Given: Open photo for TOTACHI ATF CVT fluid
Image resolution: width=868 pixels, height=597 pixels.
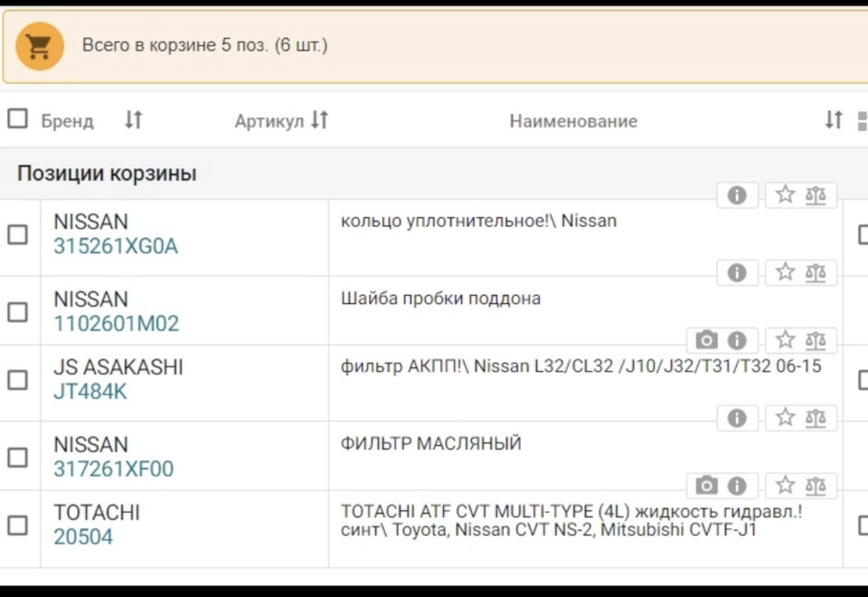Looking at the screenshot, I should tap(707, 486).
